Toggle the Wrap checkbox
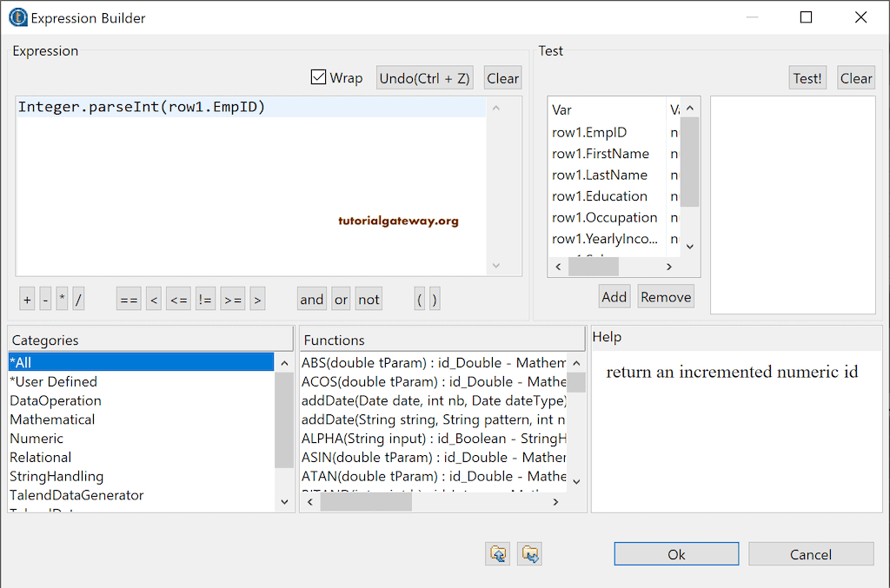The image size is (890, 588). click(x=318, y=76)
